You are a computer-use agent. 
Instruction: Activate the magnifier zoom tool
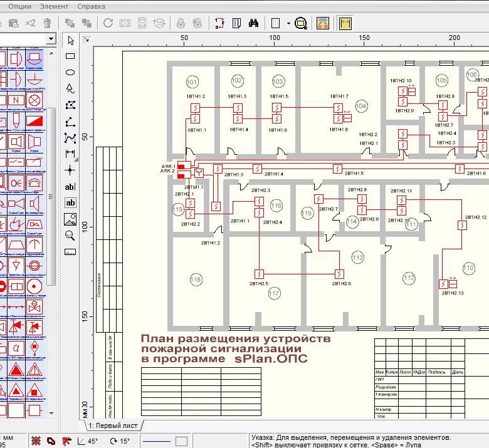(70, 236)
